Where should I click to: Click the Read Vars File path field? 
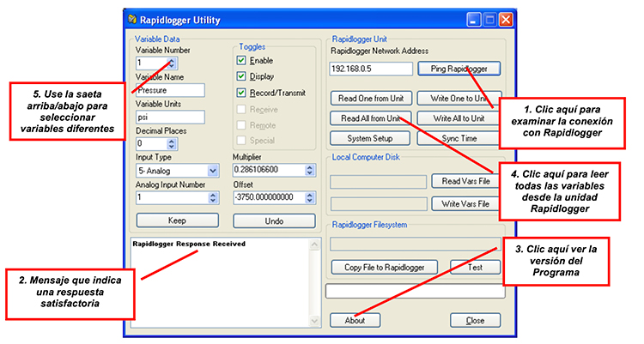pos(379,182)
